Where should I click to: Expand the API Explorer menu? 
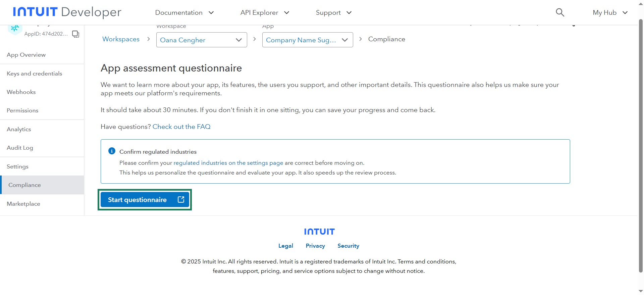point(264,13)
